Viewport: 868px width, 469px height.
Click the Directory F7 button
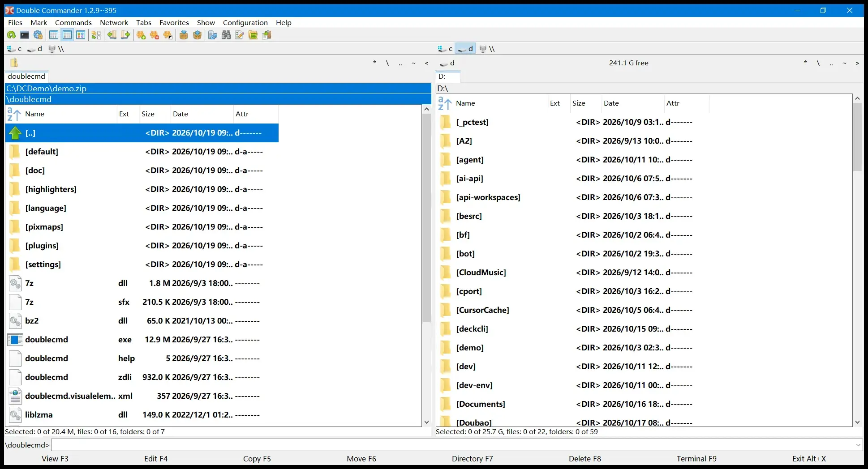473,459
